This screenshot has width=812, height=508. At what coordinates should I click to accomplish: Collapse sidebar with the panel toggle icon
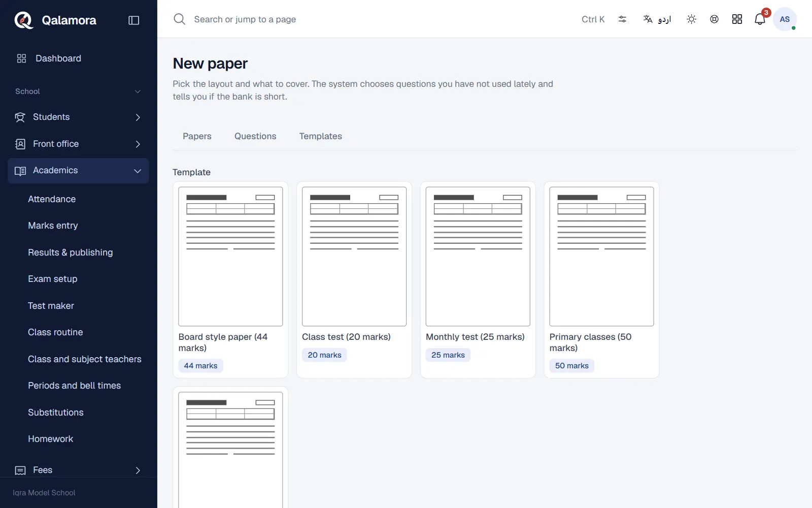(x=134, y=20)
